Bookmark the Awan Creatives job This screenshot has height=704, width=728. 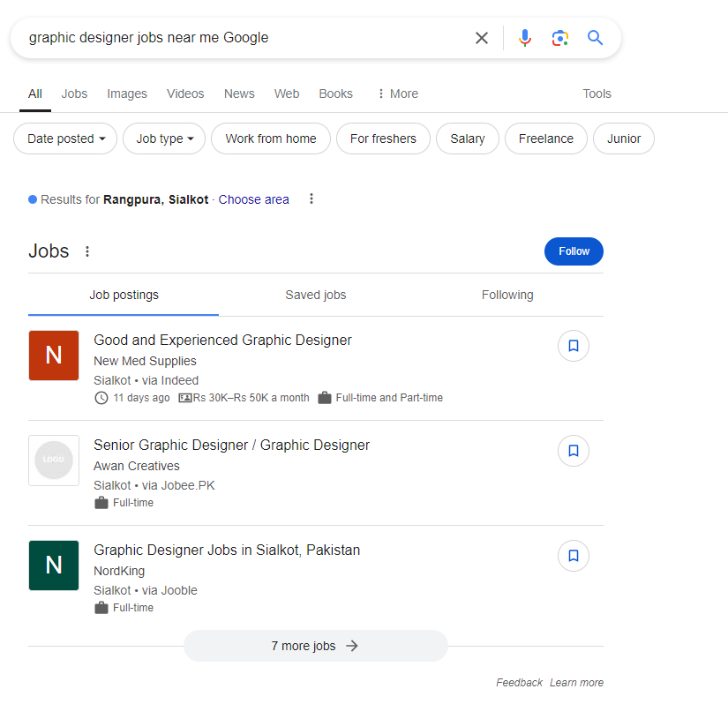(573, 451)
